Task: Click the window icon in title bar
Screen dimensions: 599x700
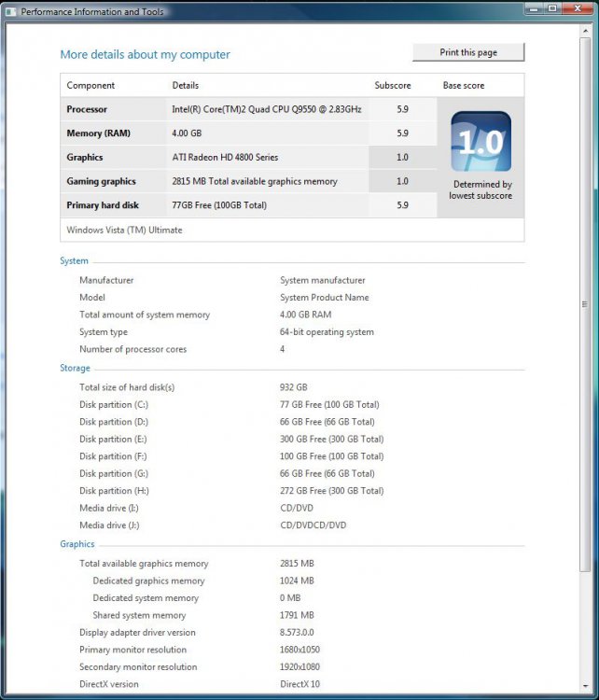Action: (11, 11)
